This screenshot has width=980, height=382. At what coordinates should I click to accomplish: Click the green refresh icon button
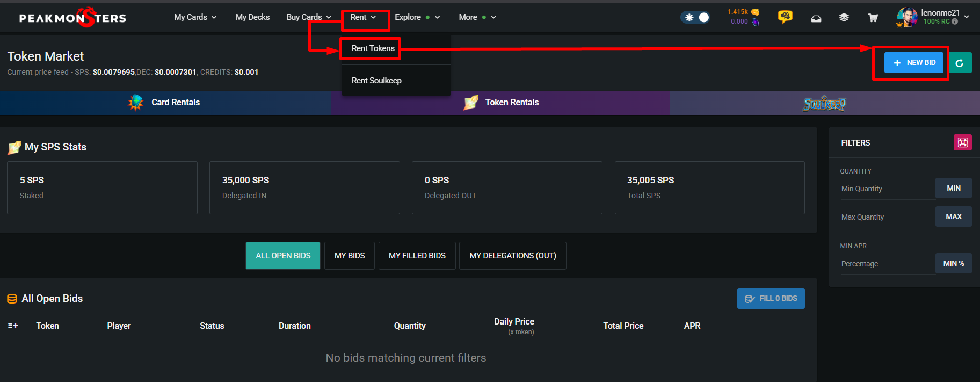(960, 63)
